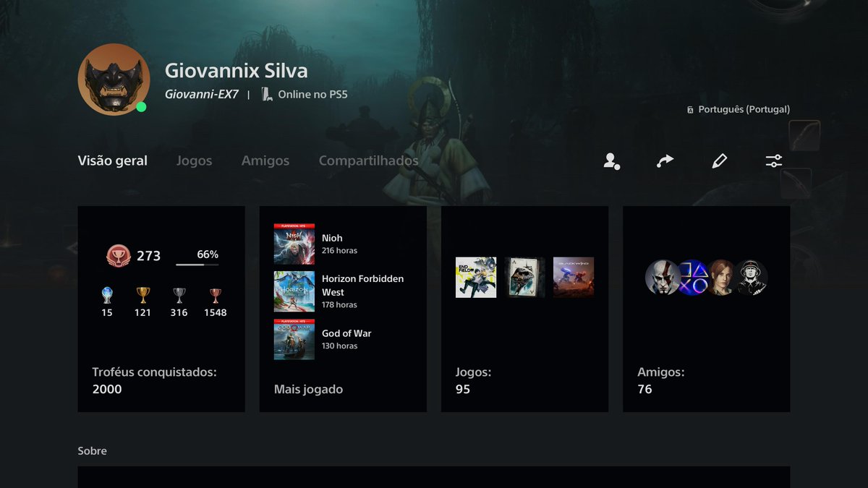Click the profile avatar with samurai mask
The height and width of the screenshot is (488, 868).
[114, 80]
